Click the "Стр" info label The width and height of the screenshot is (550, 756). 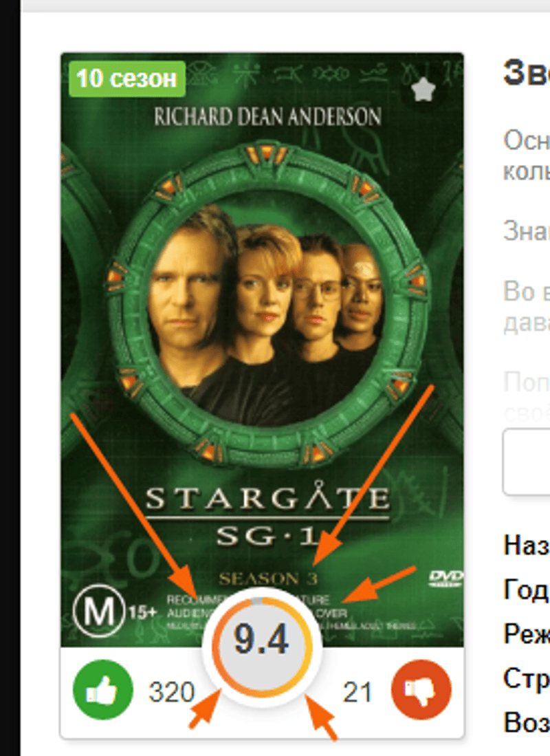pyautogui.click(x=527, y=678)
